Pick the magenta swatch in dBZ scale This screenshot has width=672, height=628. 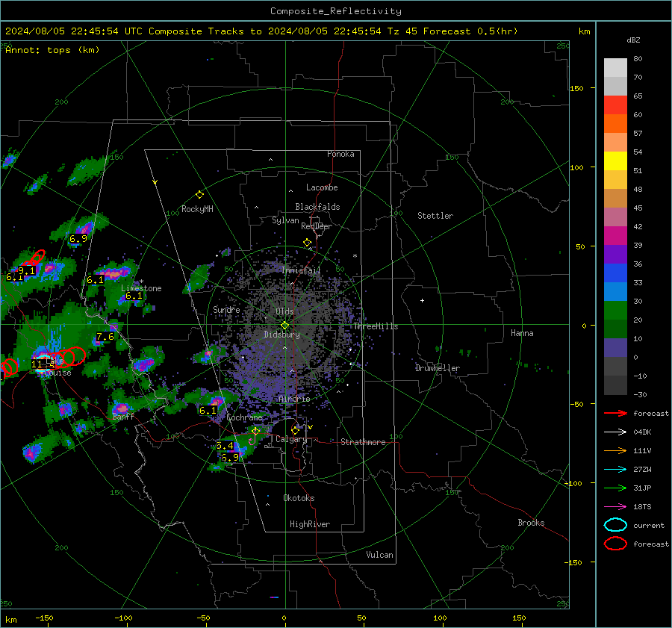(615, 236)
